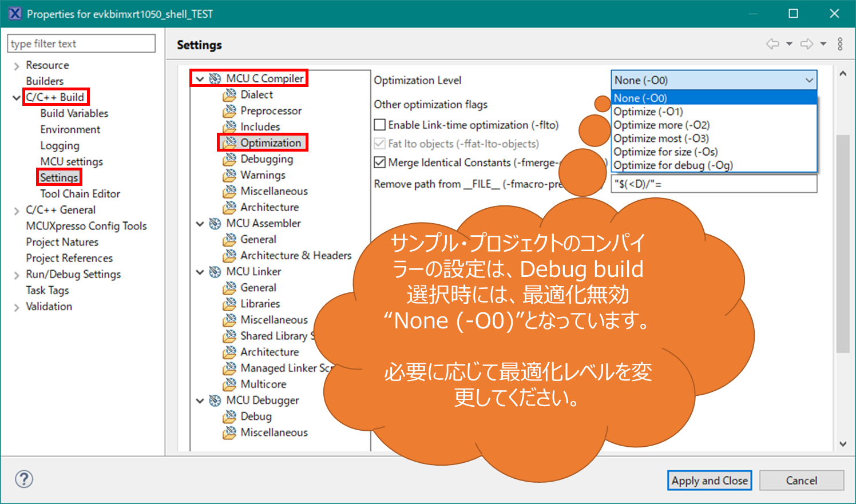Click the back navigation arrow icon
856x504 pixels.
pos(772,44)
